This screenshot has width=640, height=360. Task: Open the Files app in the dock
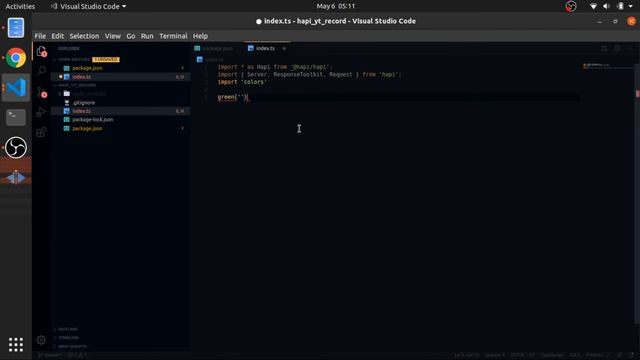point(16,28)
